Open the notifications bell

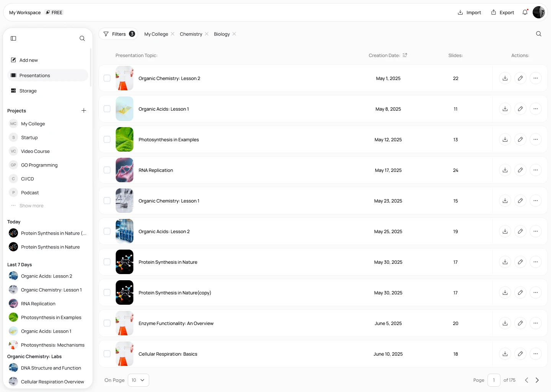pyautogui.click(x=525, y=12)
